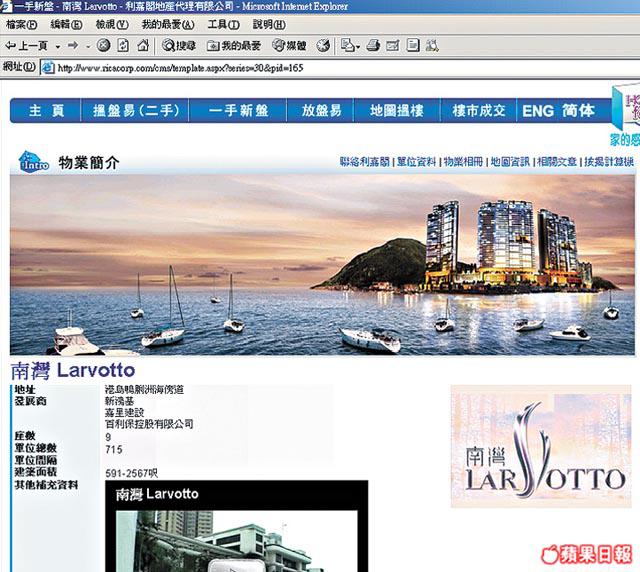
Task: Click the 按揭計算機 link
Action: pyautogui.click(x=609, y=161)
